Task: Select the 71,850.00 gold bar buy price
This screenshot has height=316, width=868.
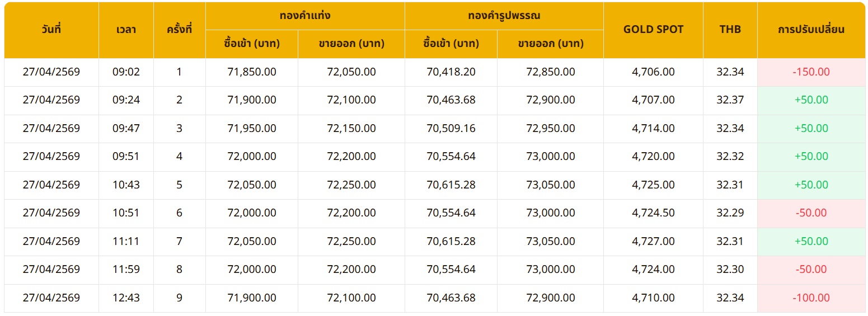Action: tap(252, 72)
